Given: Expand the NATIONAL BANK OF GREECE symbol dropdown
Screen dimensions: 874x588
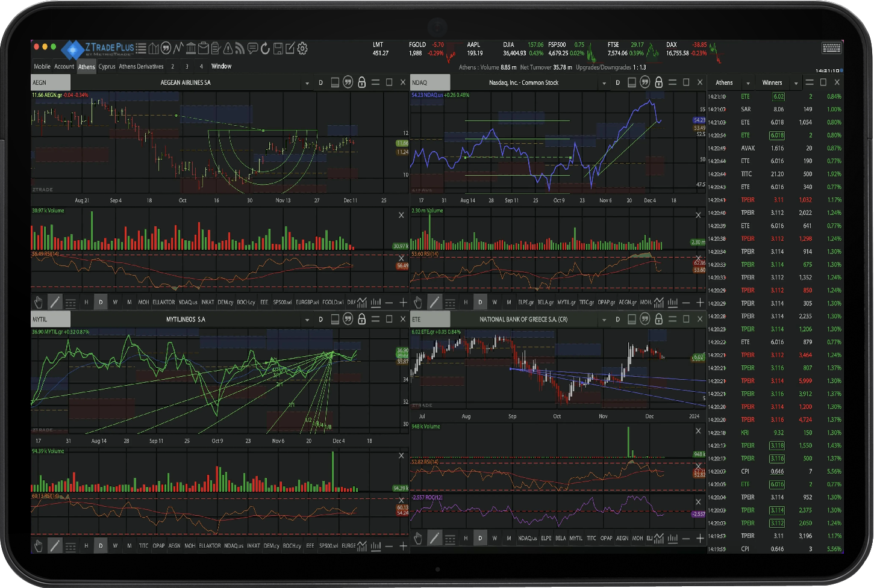Looking at the screenshot, I should click(604, 320).
